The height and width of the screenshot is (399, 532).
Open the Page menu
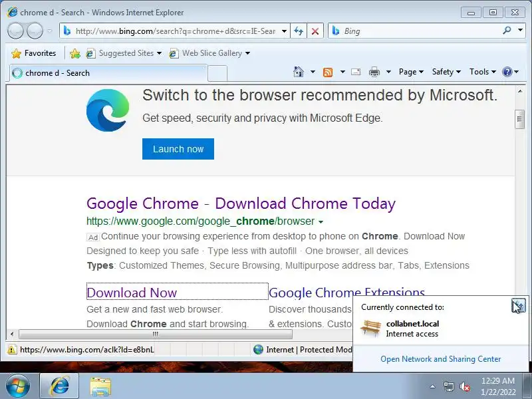[411, 72]
